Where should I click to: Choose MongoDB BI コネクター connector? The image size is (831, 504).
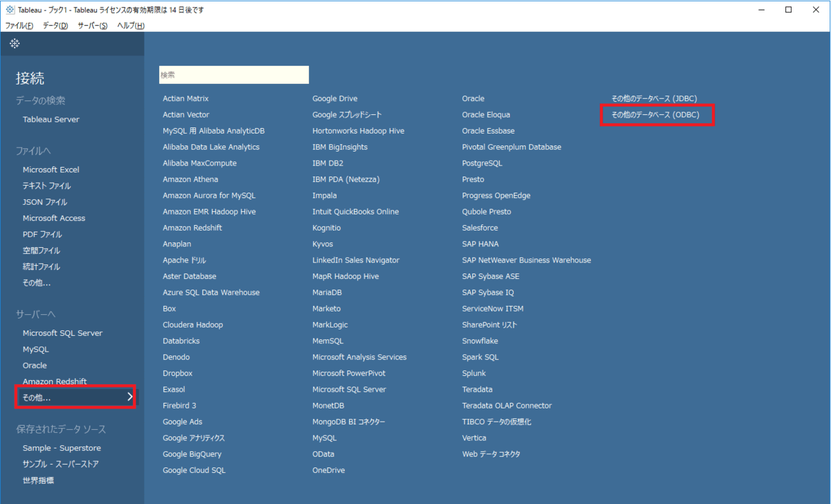coord(349,422)
